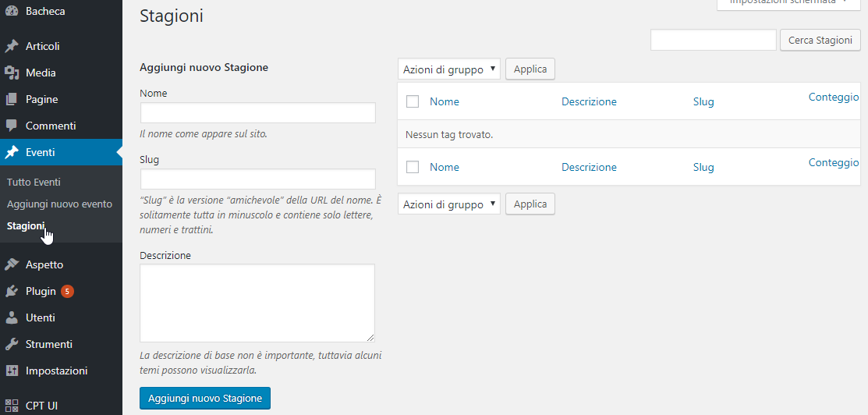This screenshot has width=868, height=415.
Task: Click into the Nome text field
Action: coord(257,113)
